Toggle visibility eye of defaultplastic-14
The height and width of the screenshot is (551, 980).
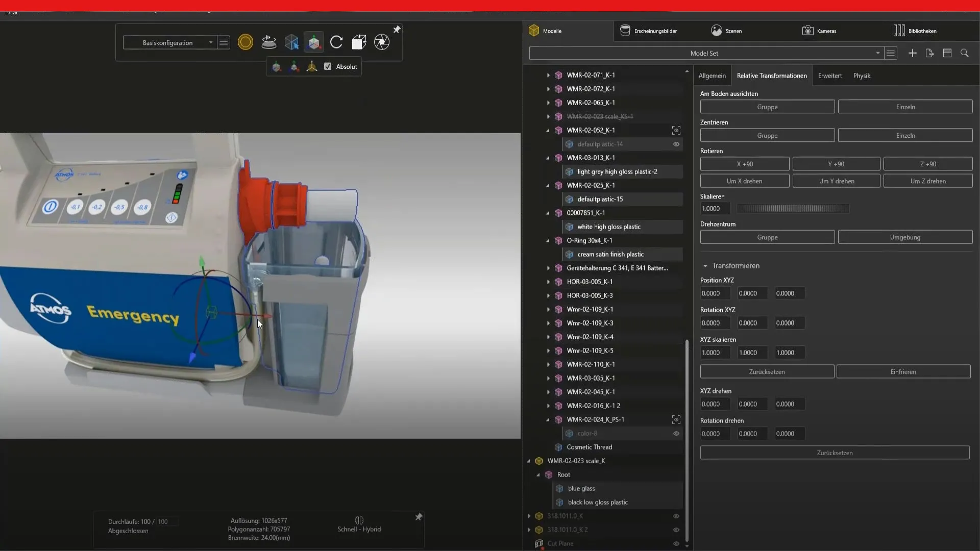pos(676,144)
